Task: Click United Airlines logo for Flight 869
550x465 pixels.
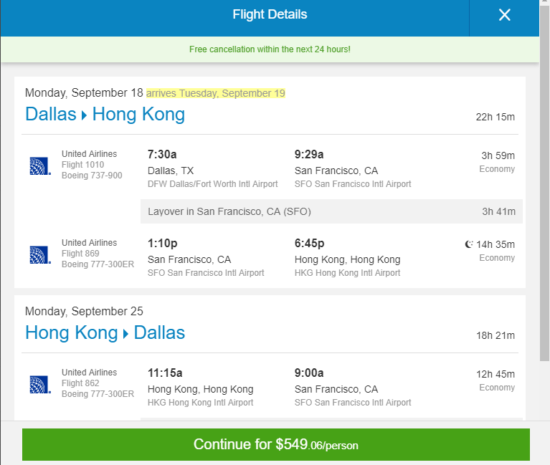Action: tap(40, 255)
